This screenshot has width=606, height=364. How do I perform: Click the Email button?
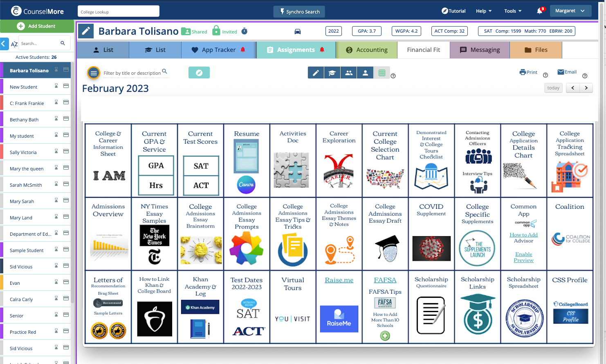567,72
